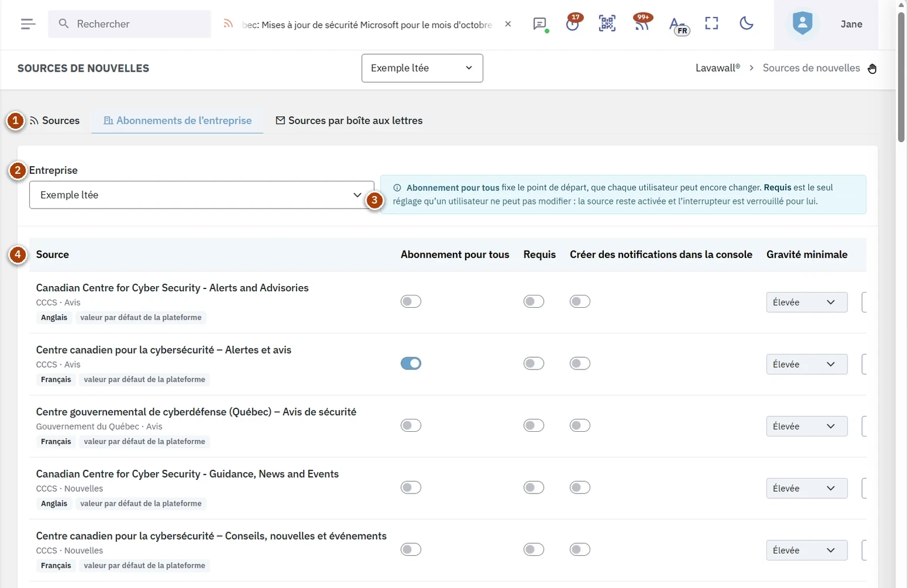
Task: Enable Abonnement pour tous for CCCS Alerts and Advisories
Action: click(x=411, y=302)
